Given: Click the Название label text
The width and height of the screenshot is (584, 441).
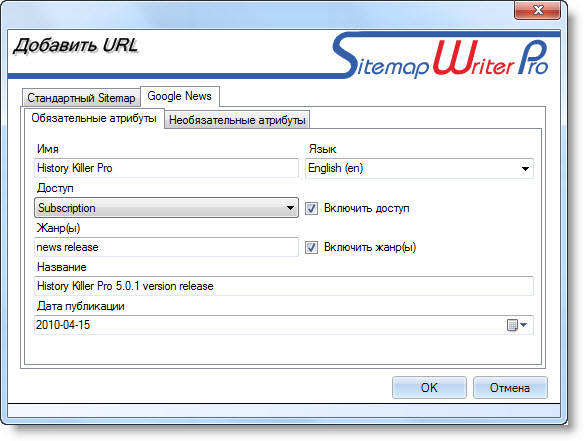Looking at the screenshot, I should pyautogui.click(x=62, y=267).
